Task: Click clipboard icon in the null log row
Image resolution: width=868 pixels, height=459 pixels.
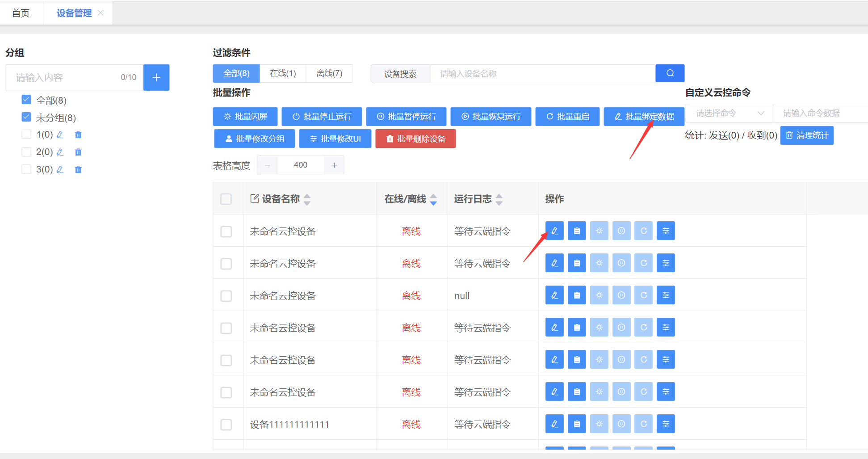Action: tap(577, 295)
